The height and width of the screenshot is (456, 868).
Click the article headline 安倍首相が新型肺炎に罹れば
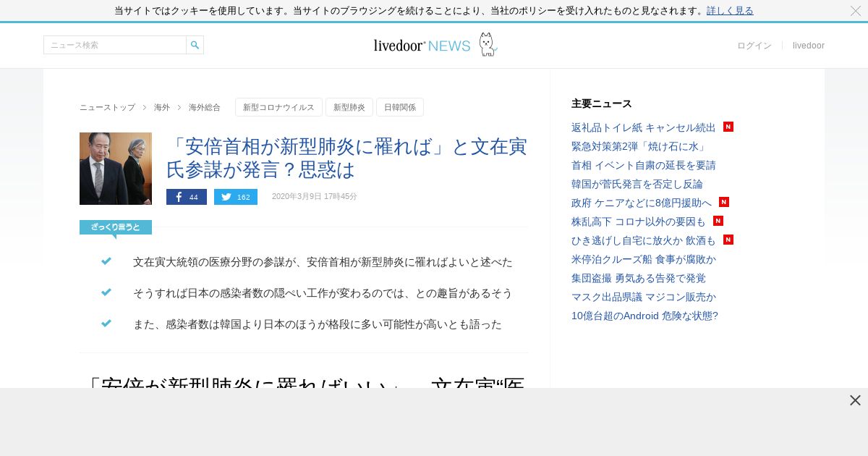coord(346,158)
